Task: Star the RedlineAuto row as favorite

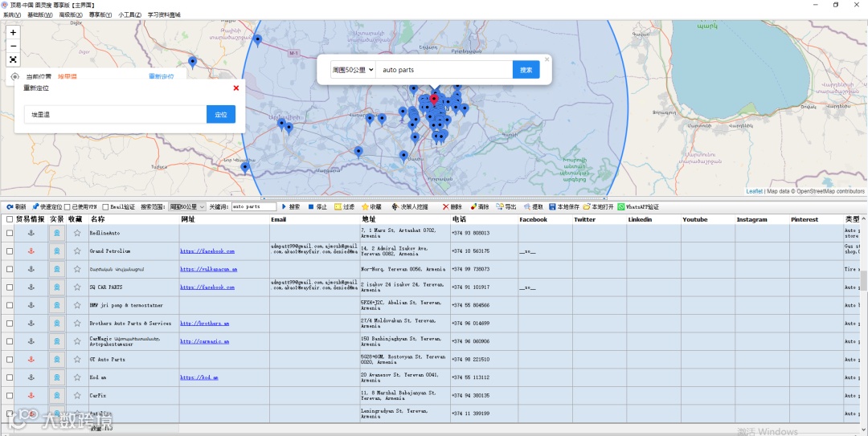Action: click(77, 233)
